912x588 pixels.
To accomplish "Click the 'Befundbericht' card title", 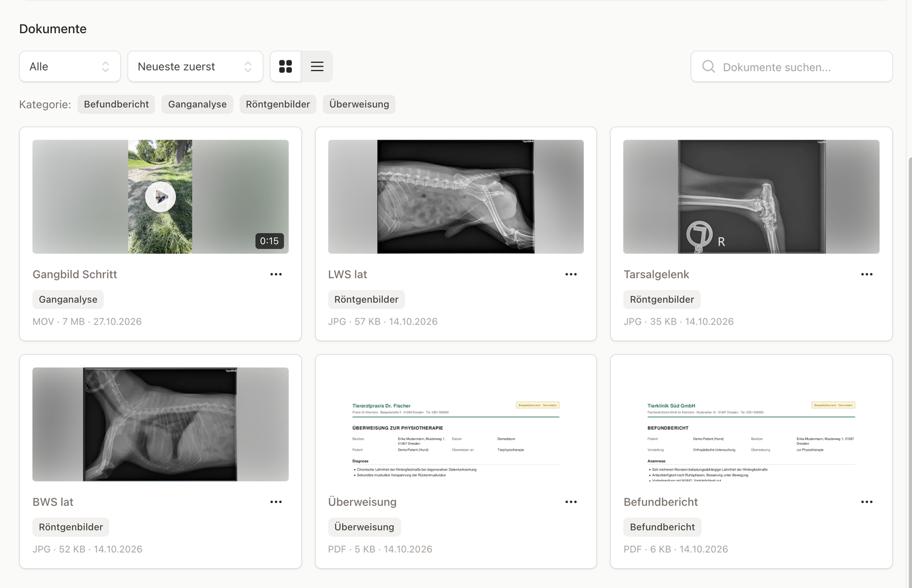I will (661, 502).
